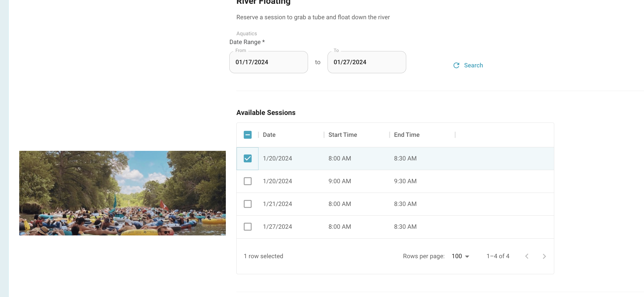This screenshot has width=644, height=297.
Task: Select the 1/27/2024 session checkbox
Action: (x=248, y=227)
